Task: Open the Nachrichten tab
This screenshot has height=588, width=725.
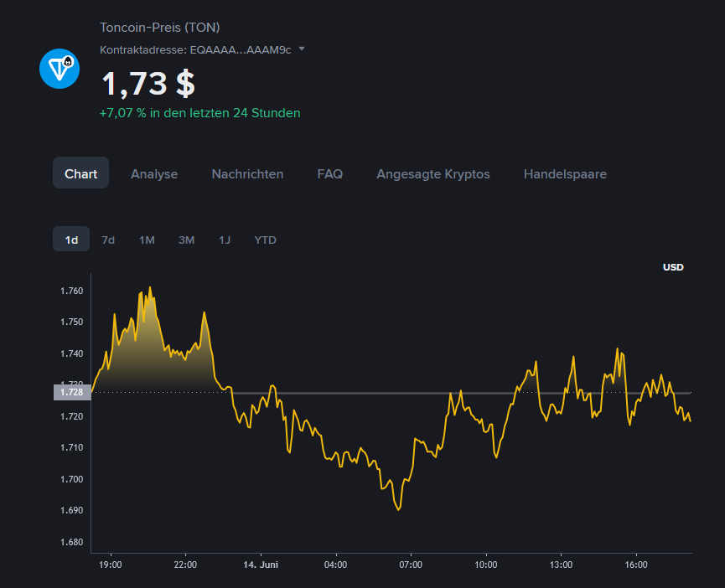Action: click(x=247, y=174)
